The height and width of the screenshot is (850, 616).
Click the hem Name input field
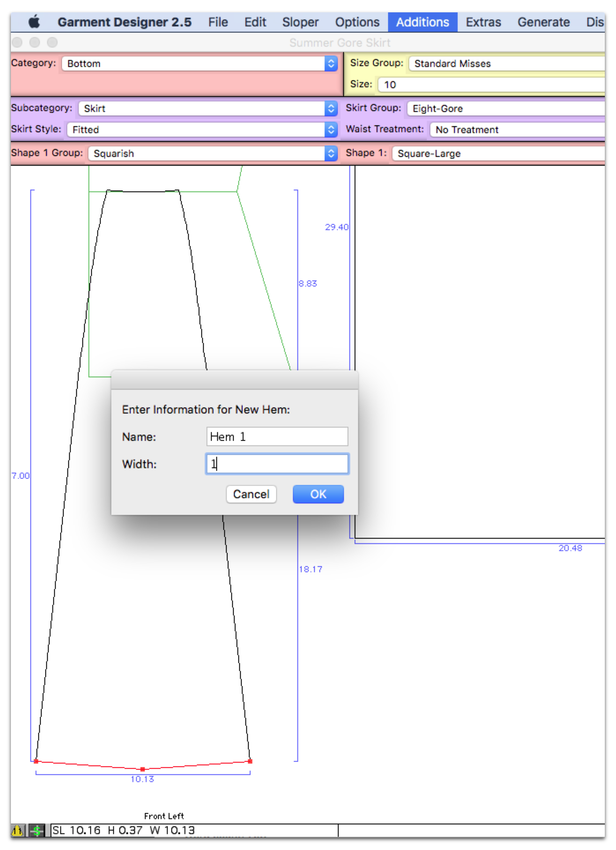tap(277, 437)
